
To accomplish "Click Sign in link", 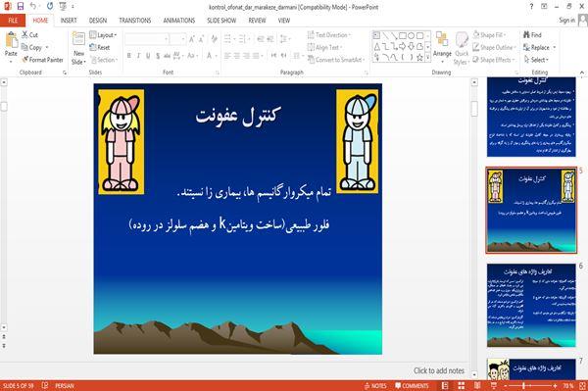I will click(566, 21).
